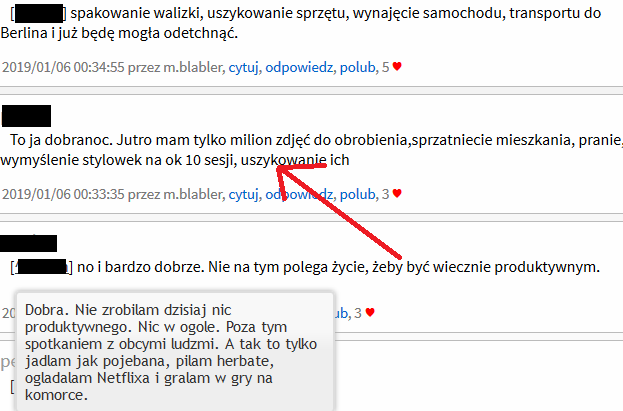Open the redacted author name above 'To ja dobranoc'
This screenshot has height=411, width=623.
(x=27, y=116)
